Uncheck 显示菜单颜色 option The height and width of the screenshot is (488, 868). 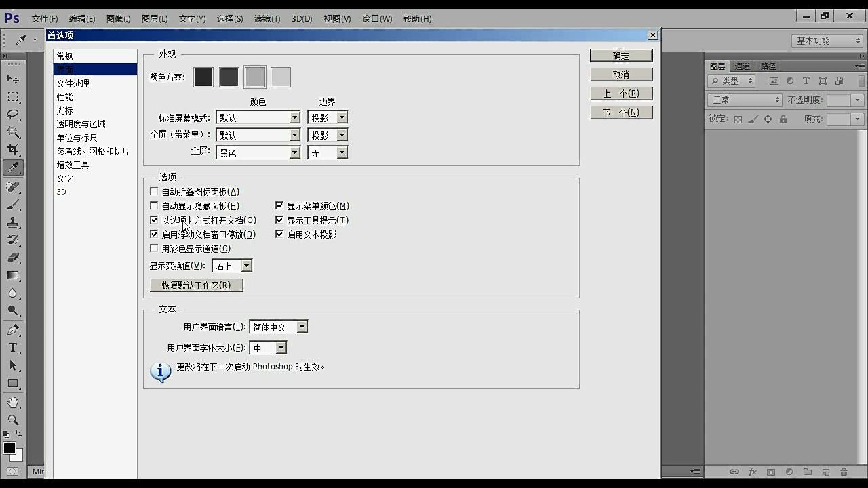[279, 206]
